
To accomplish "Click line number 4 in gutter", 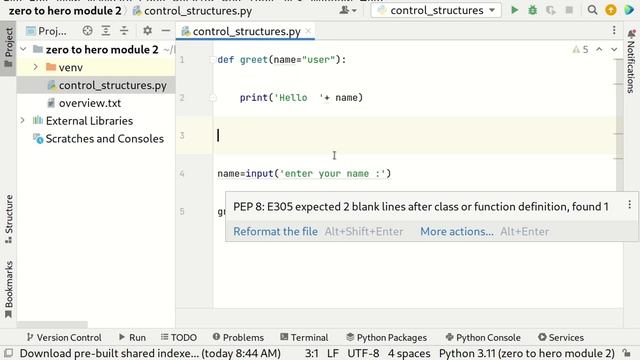I will [182, 173].
